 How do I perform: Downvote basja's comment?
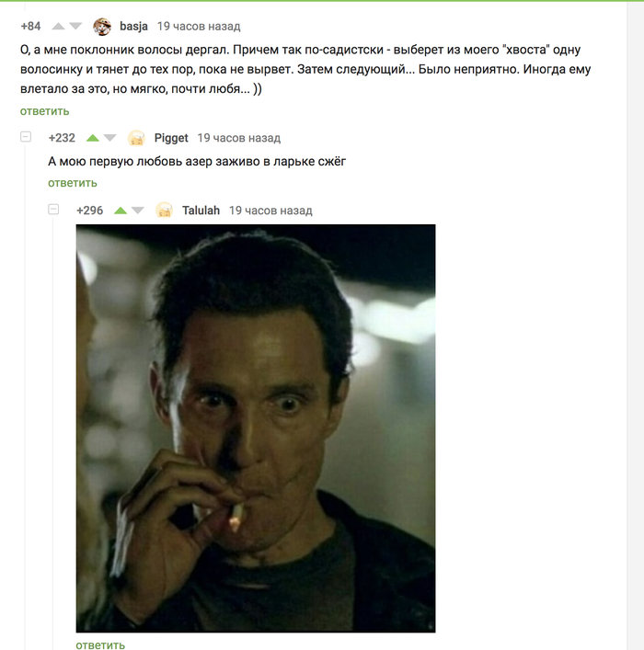click(x=75, y=27)
